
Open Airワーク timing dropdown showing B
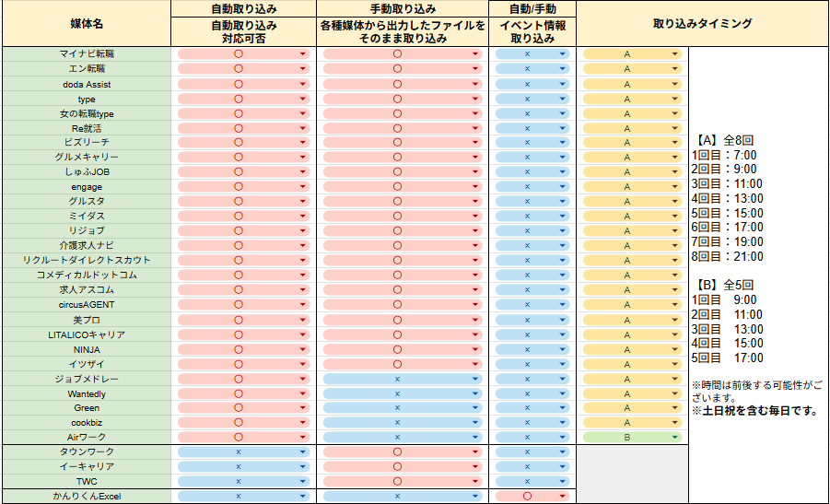pyautogui.click(x=632, y=438)
